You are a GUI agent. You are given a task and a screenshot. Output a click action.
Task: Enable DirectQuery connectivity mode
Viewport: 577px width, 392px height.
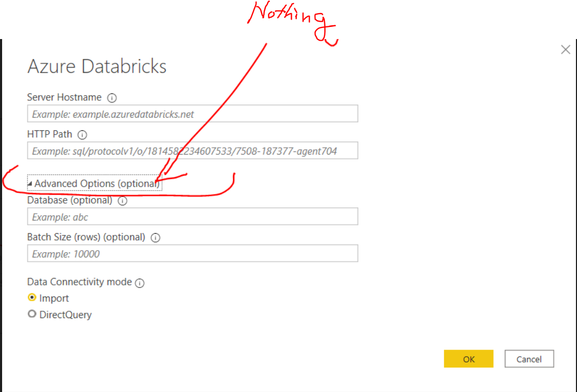click(32, 314)
